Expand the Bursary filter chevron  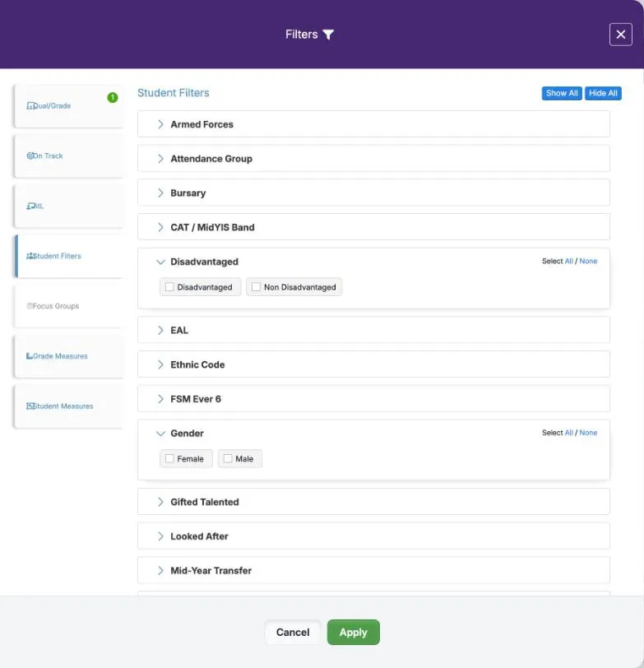point(160,193)
